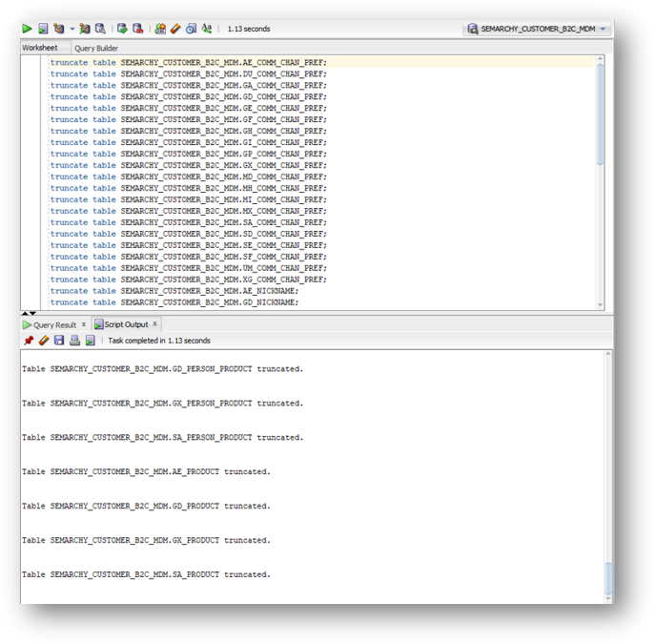Click the GD_COMM_CHAN_PREF truncate line
The image size is (655, 644).
pyautogui.click(x=189, y=97)
